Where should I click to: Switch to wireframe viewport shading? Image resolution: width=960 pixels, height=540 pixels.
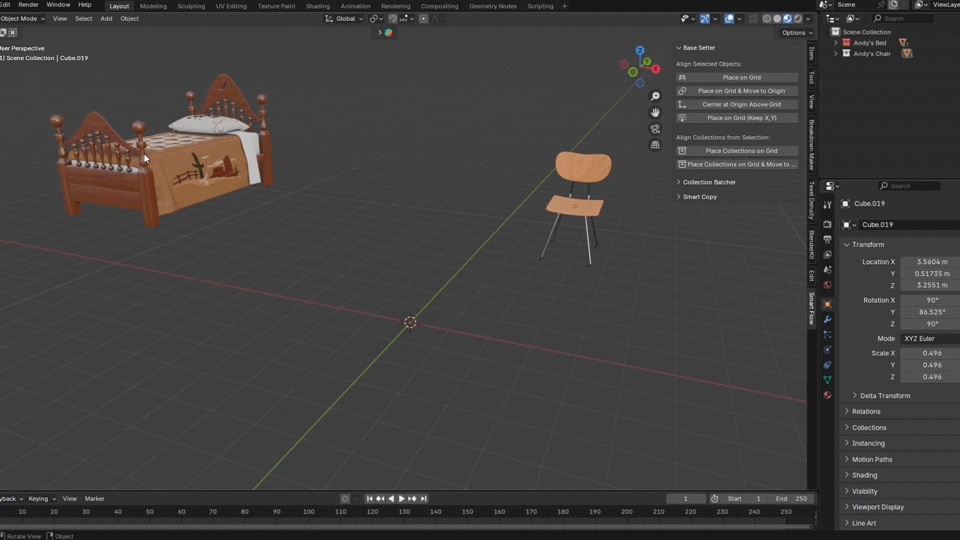[x=767, y=19]
